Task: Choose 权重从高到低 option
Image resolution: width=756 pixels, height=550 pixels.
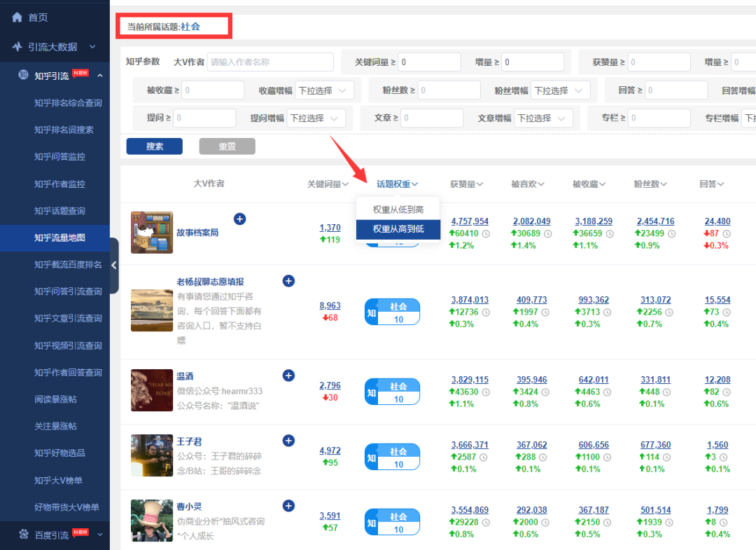Action: 398,229
